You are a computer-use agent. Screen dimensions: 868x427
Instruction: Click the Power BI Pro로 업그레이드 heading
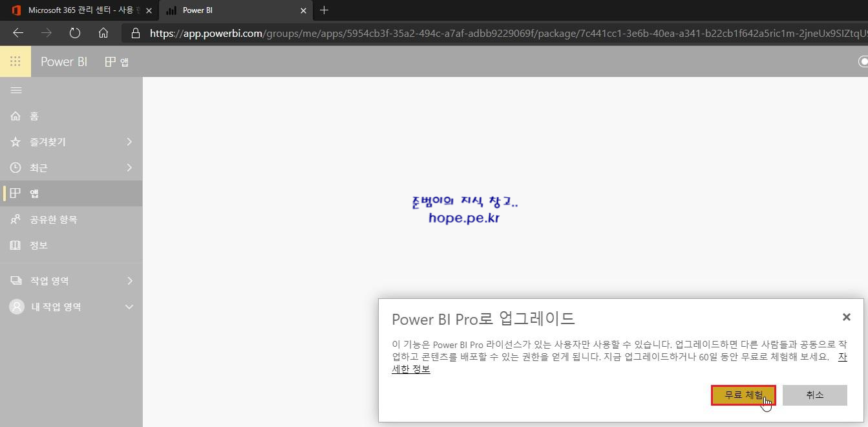(483, 318)
